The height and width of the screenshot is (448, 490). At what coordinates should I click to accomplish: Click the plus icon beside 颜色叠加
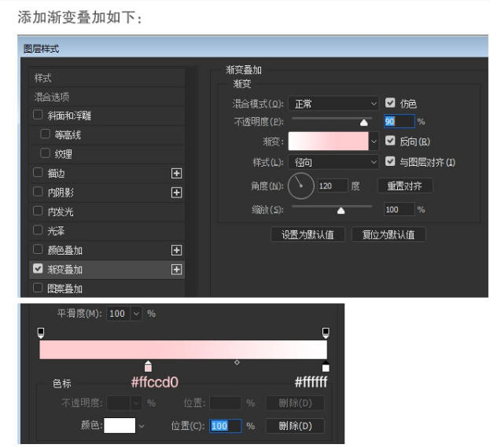pos(177,250)
